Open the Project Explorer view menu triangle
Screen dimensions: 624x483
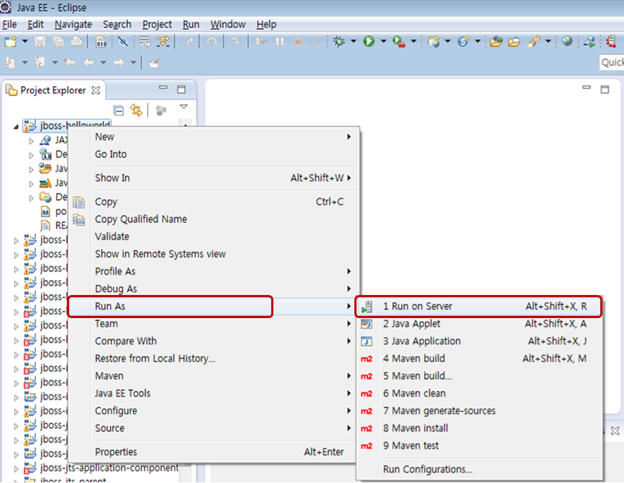point(183,108)
